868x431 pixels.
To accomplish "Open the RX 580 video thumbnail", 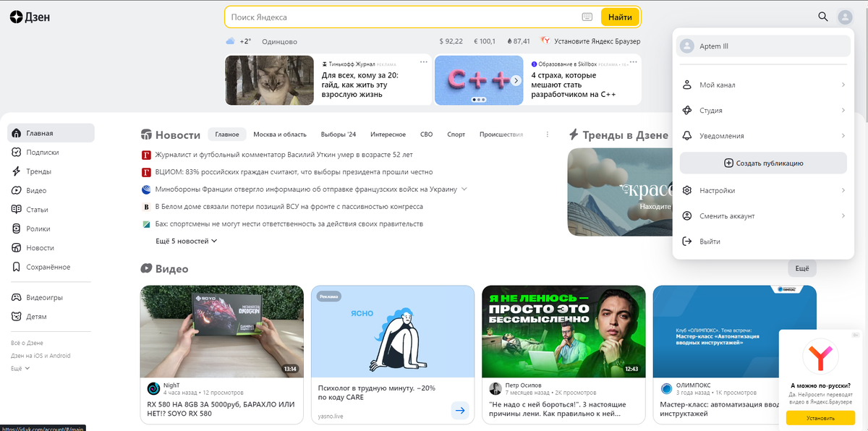I will click(221, 331).
